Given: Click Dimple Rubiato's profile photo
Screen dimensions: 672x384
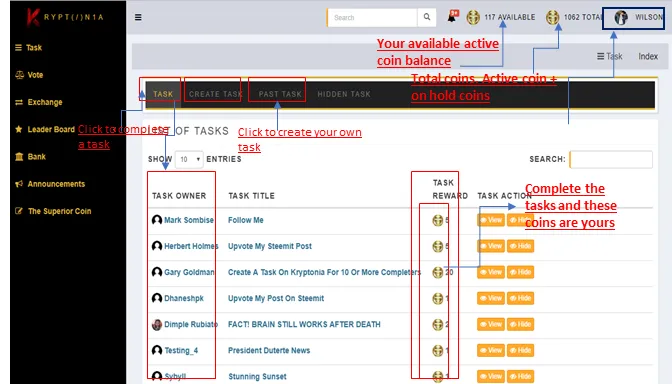Looking at the screenshot, I should pyautogui.click(x=157, y=324).
